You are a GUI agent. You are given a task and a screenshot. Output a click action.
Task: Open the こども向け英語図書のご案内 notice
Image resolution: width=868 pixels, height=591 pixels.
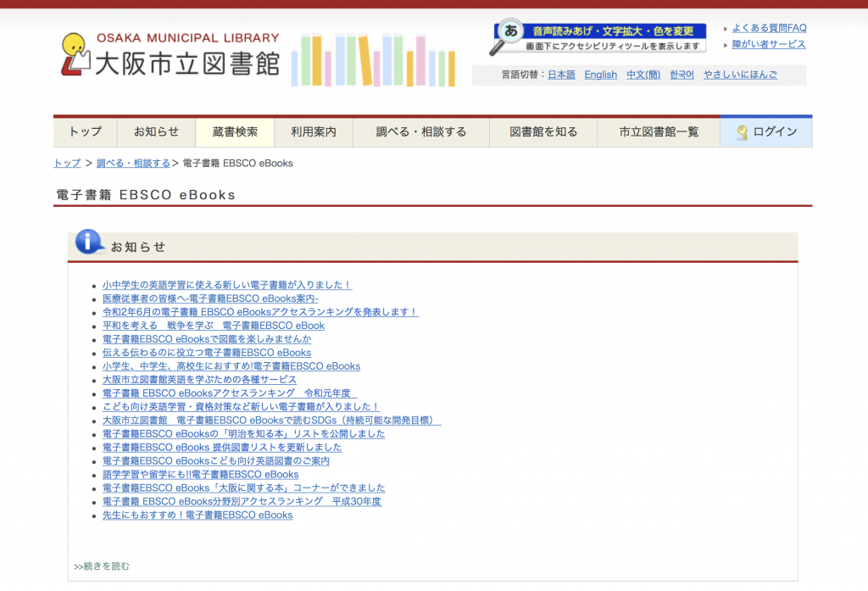(x=216, y=460)
